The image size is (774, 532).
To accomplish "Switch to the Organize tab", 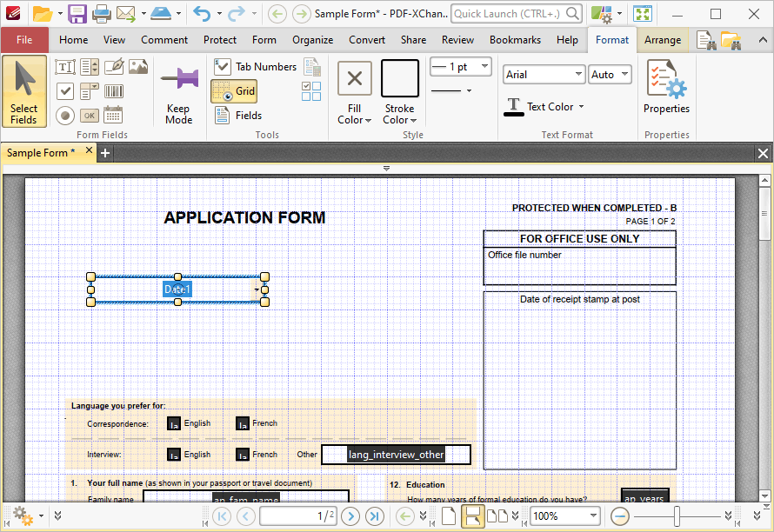I will 312,40.
